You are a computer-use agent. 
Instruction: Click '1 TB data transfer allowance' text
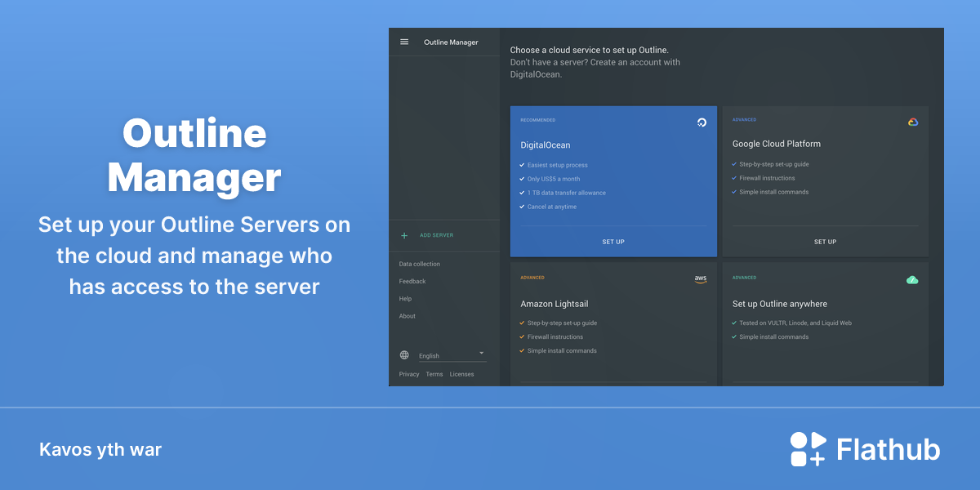click(x=567, y=193)
